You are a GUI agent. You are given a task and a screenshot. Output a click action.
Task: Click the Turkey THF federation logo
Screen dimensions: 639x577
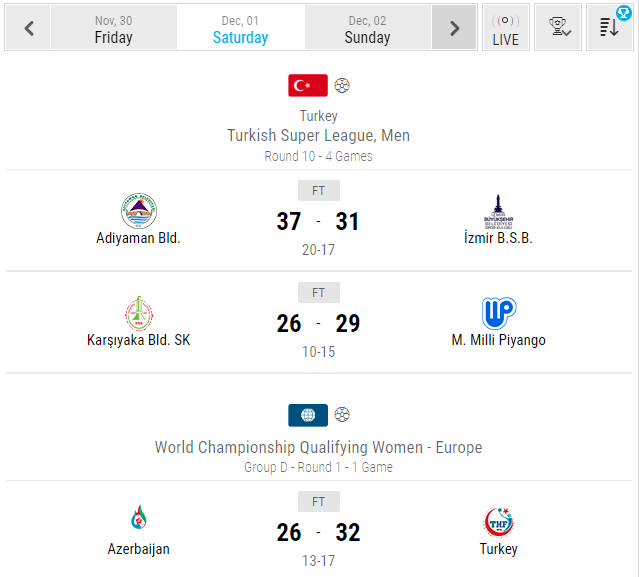coord(499,522)
